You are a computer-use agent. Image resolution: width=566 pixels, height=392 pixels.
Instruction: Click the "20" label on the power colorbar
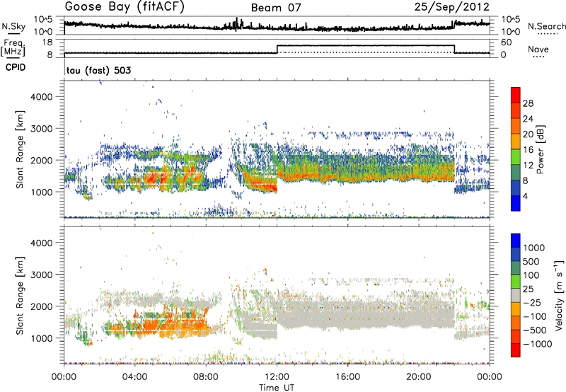[x=528, y=134]
